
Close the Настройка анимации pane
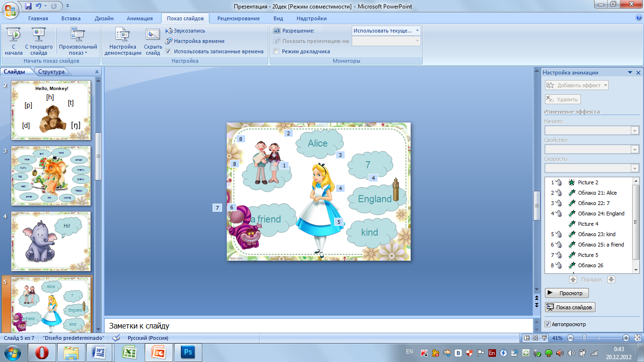638,73
